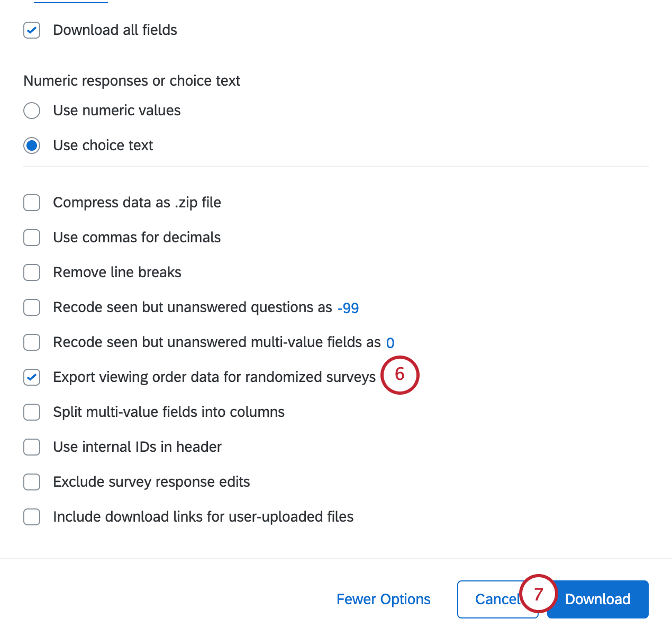Click step 7 annotation marker near Download
Image resolution: width=672 pixels, height=637 pixels.
click(x=538, y=595)
